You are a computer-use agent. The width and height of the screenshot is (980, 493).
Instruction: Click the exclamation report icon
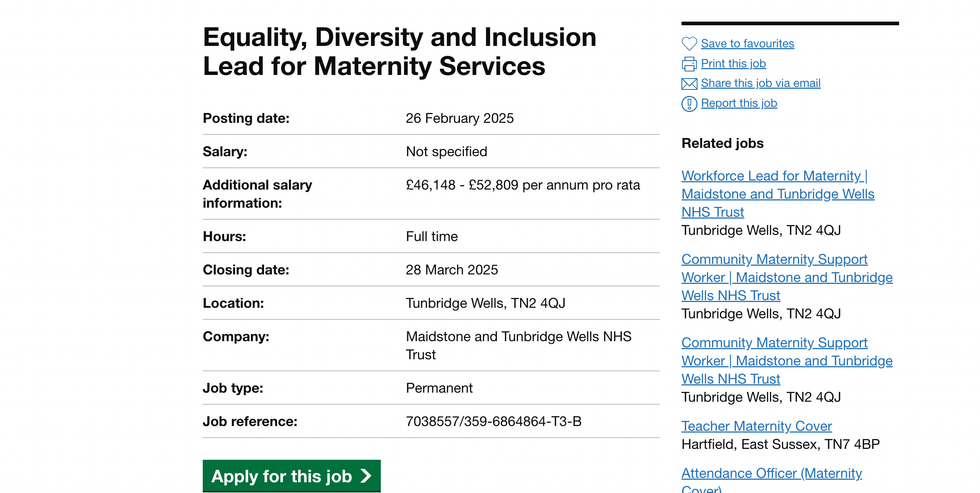pyautogui.click(x=689, y=104)
